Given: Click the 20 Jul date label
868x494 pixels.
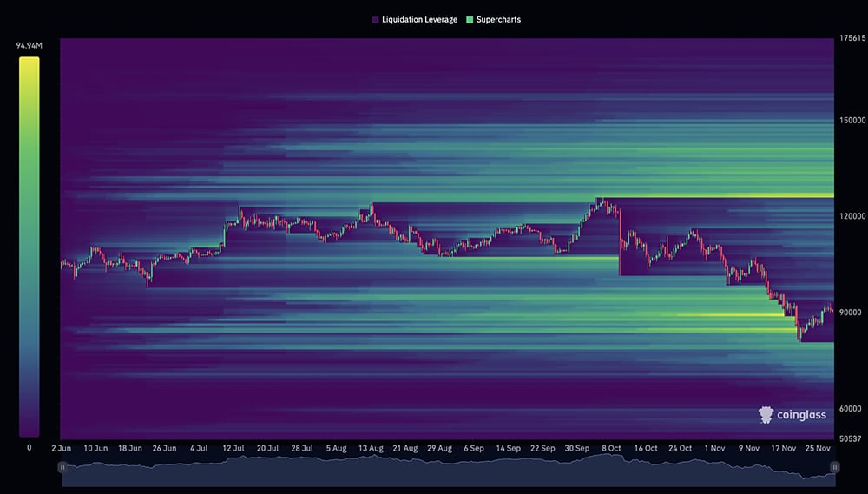Looking at the screenshot, I should [x=267, y=449].
